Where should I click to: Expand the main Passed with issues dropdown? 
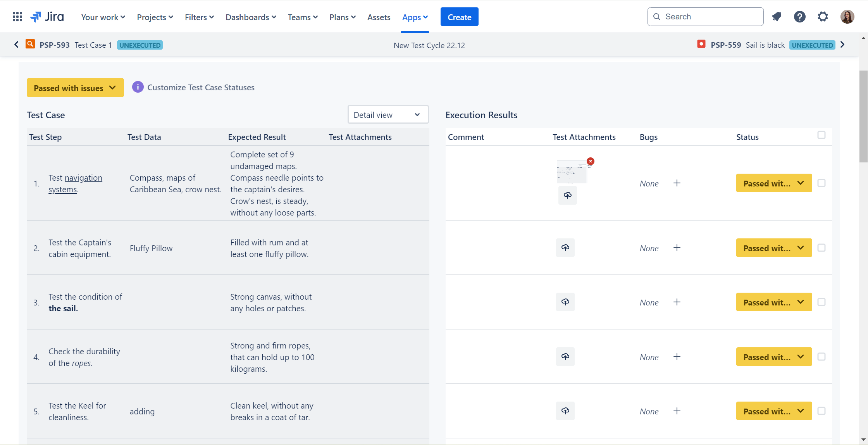tap(75, 88)
